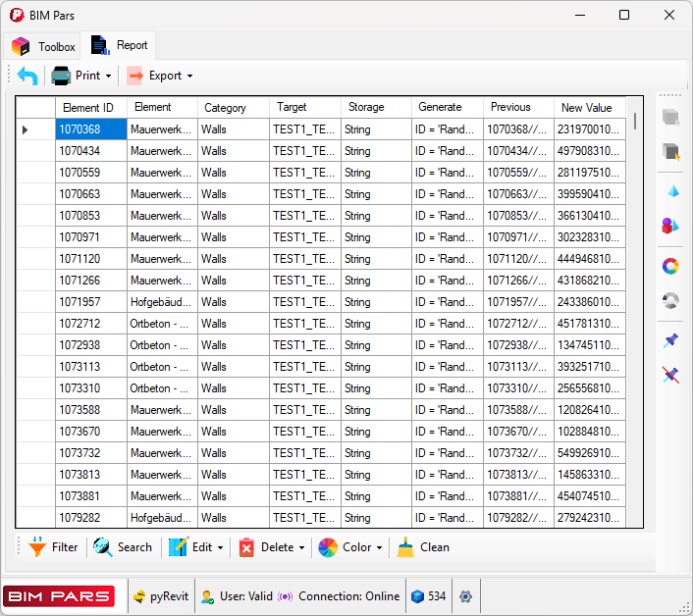Click the BIM Pars app icon in title bar
The height and width of the screenshot is (616, 693).
17,15
